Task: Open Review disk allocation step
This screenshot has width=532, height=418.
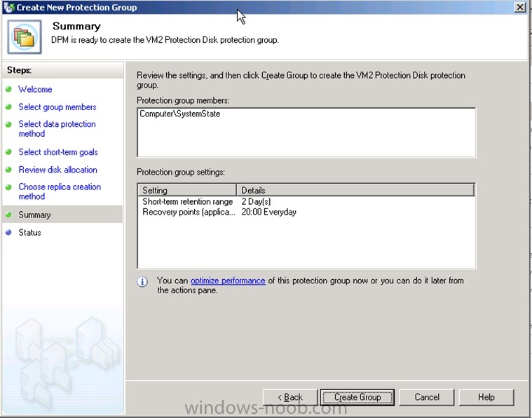Action: (57, 170)
